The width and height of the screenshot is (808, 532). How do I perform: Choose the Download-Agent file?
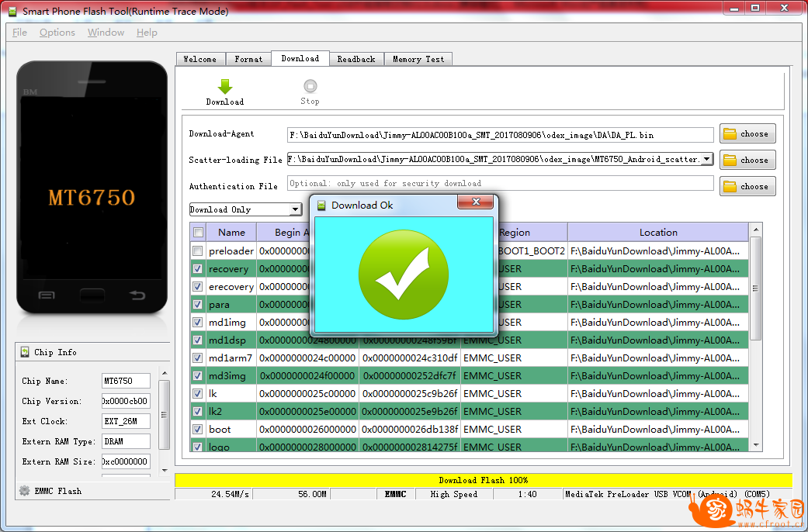tap(747, 134)
